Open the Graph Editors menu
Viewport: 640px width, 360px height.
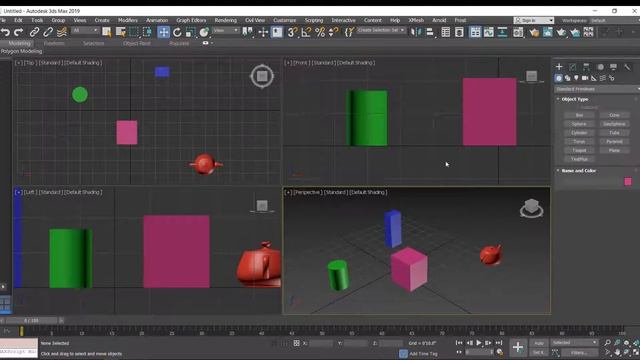tap(191, 20)
